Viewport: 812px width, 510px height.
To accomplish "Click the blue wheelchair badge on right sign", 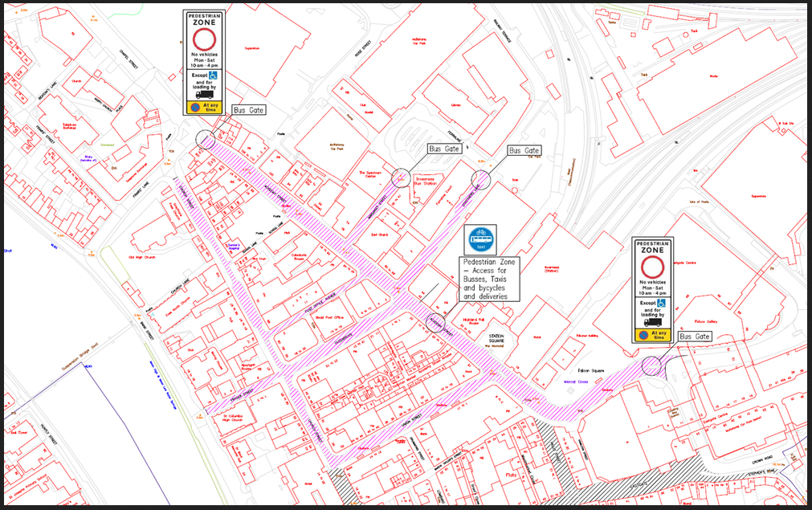I will [x=662, y=303].
